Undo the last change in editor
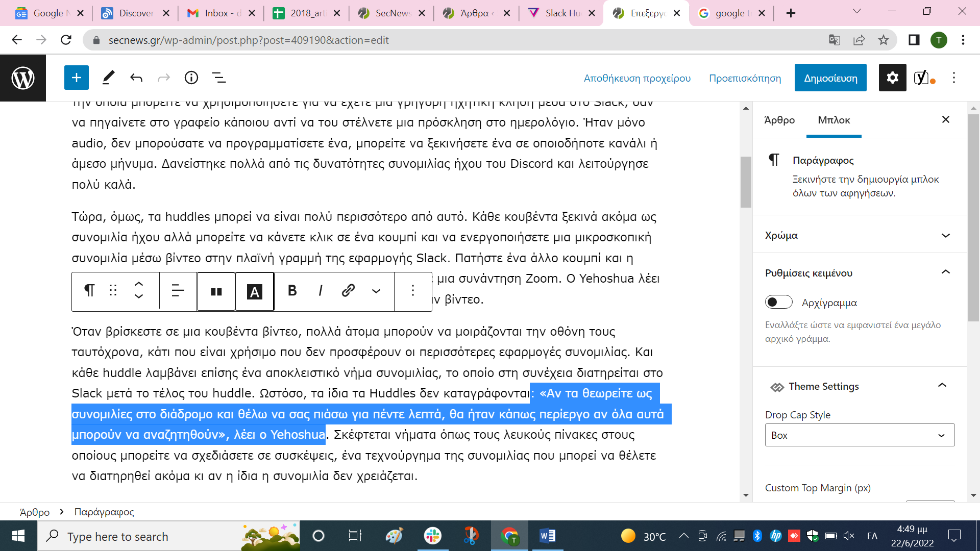 136,78
